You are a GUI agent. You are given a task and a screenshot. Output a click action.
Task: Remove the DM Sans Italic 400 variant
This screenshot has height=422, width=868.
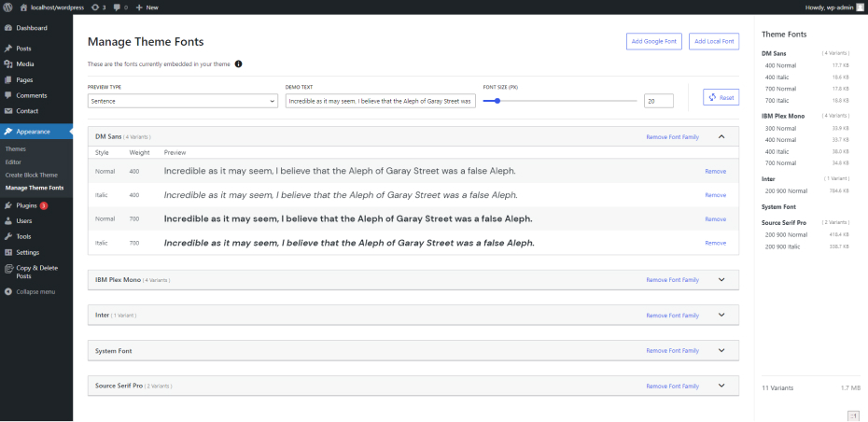(715, 195)
